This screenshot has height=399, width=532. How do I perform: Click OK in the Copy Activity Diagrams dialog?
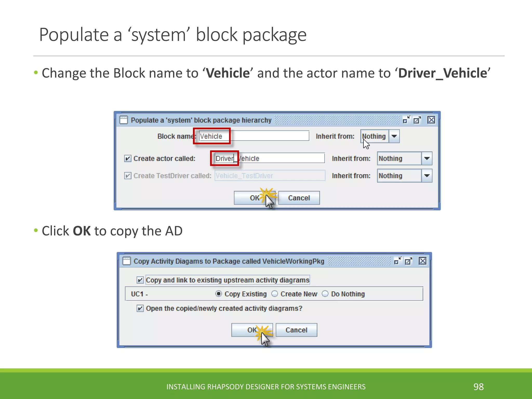[252, 330]
